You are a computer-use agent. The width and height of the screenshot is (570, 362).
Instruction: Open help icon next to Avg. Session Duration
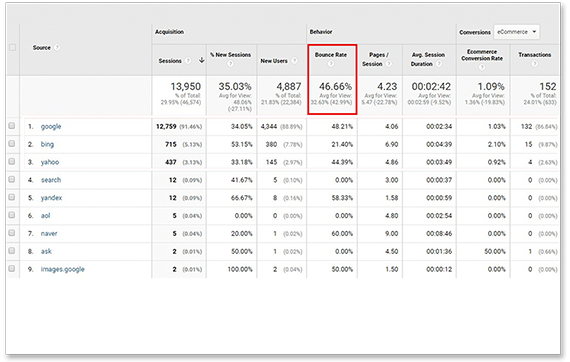(x=439, y=64)
